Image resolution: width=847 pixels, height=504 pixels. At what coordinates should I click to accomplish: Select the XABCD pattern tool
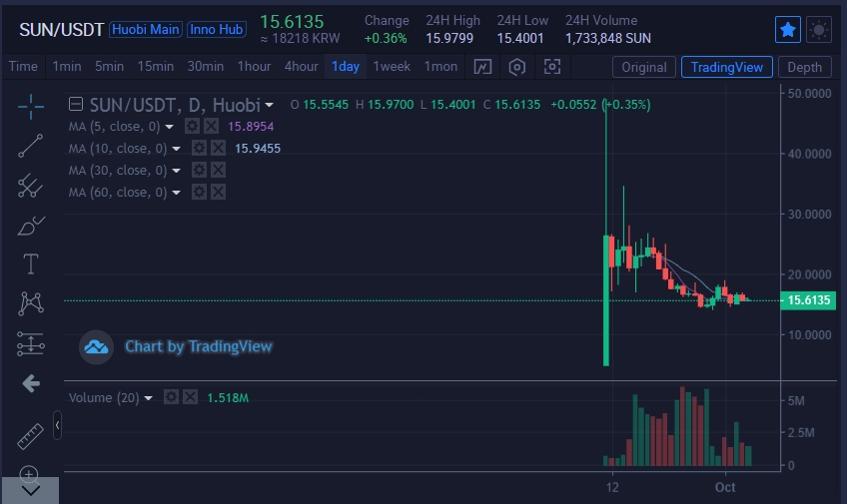coord(31,303)
